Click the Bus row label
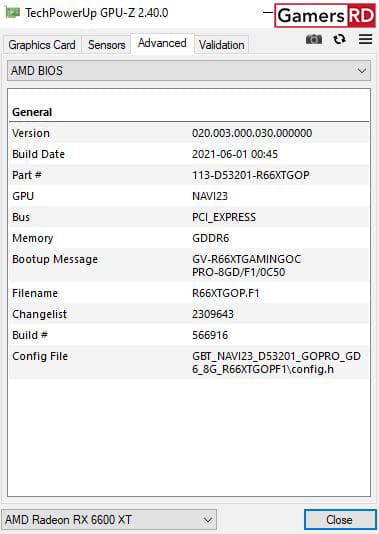 click(x=21, y=217)
